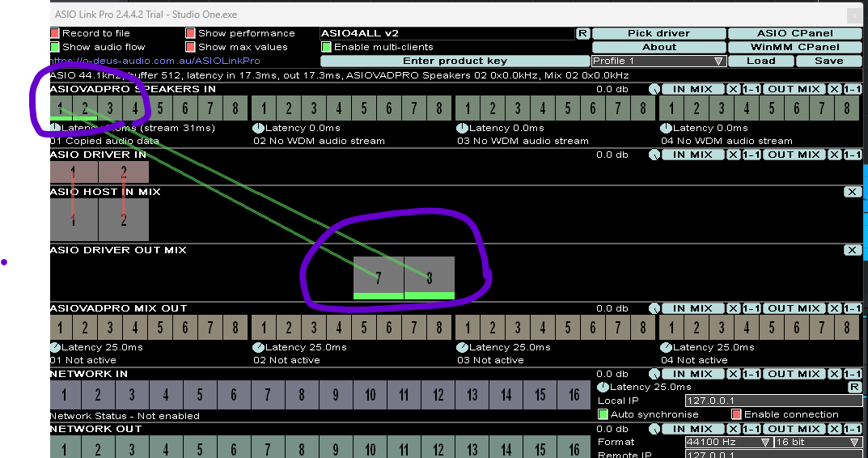Open the 44100 Hz format dropdown

pyautogui.click(x=728, y=442)
